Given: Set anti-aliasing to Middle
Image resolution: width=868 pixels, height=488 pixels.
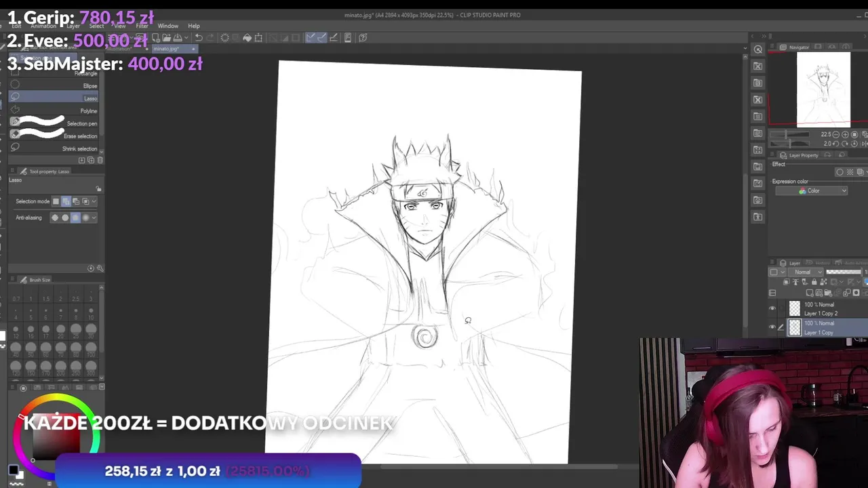Looking at the screenshot, I should [x=75, y=218].
